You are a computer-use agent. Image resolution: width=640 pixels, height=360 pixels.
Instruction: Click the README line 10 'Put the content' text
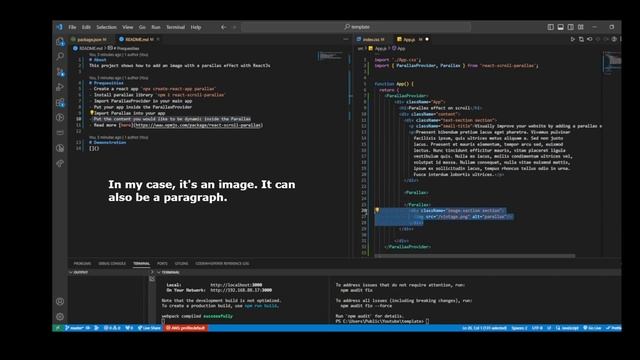click(172, 119)
